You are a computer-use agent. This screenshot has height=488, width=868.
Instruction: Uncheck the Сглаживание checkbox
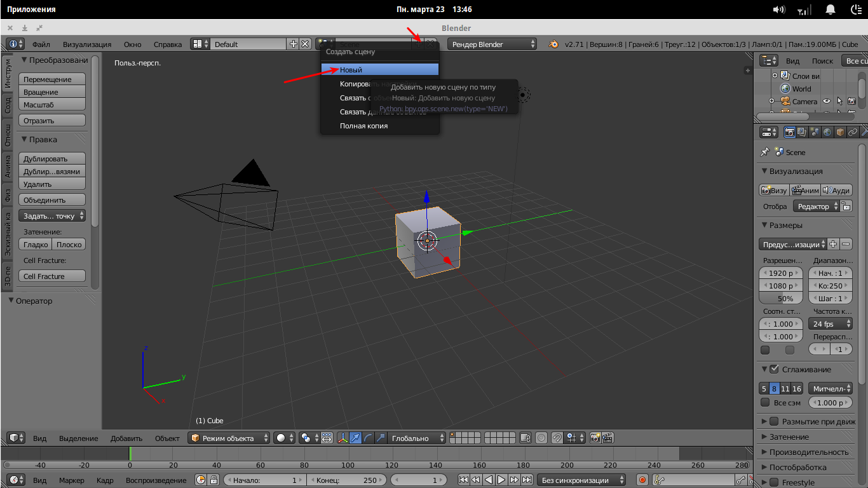[x=774, y=369]
